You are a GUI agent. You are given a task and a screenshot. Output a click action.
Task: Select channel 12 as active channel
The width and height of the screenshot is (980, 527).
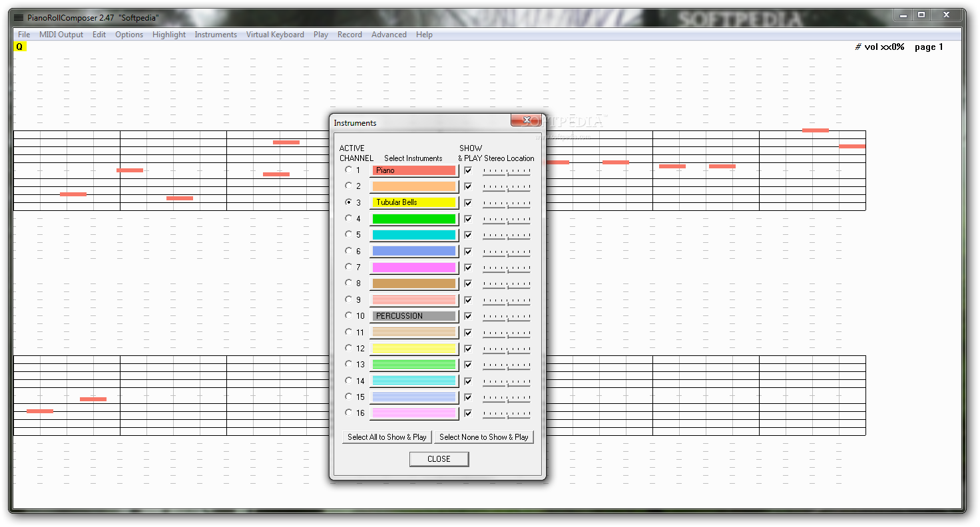(x=348, y=348)
